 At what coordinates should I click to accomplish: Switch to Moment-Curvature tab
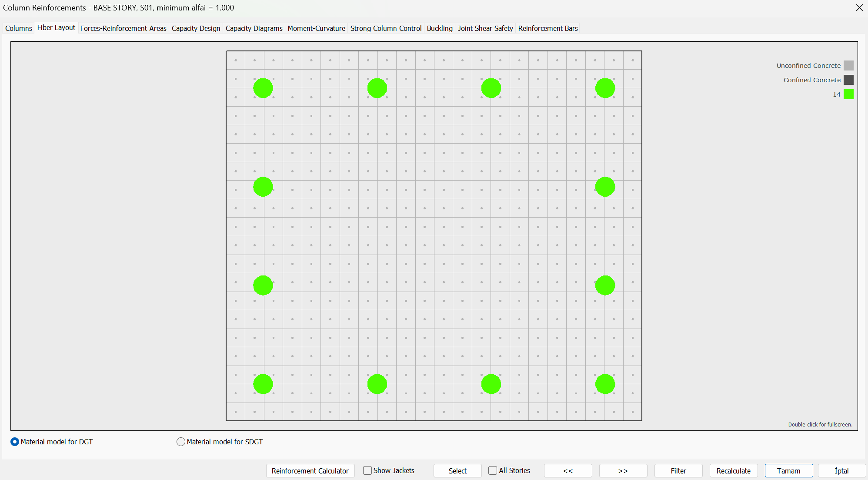pyautogui.click(x=316, y=28)
